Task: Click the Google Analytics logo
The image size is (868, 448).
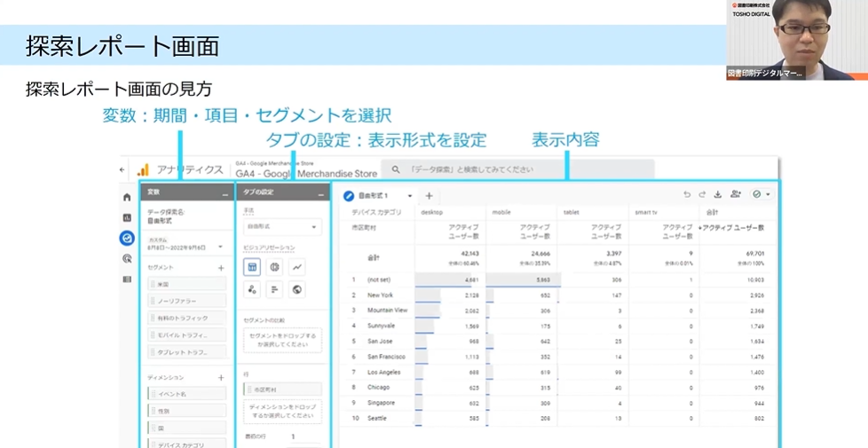Action: (x=143, y=169)
